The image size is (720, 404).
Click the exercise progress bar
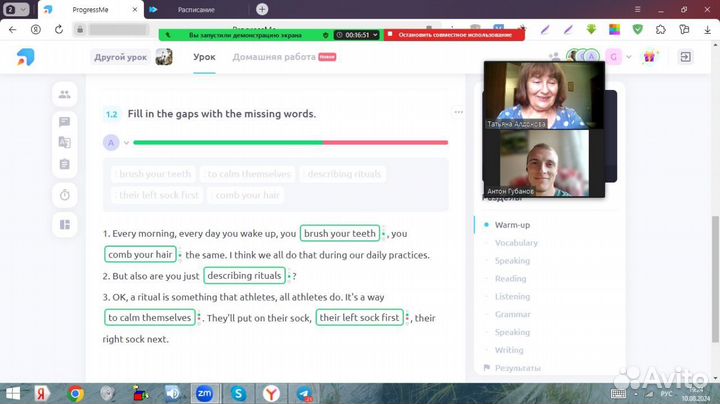(290, 143)
